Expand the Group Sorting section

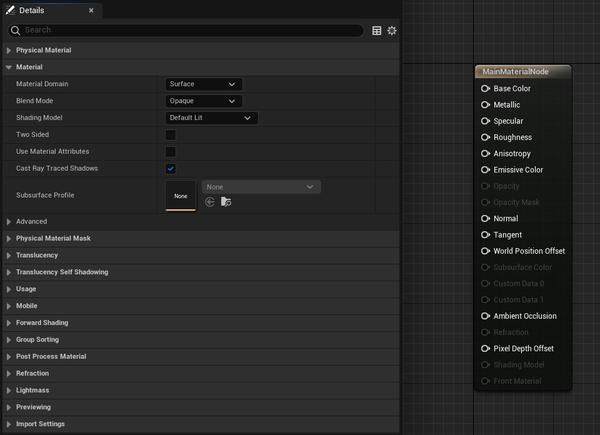[8, 340]
